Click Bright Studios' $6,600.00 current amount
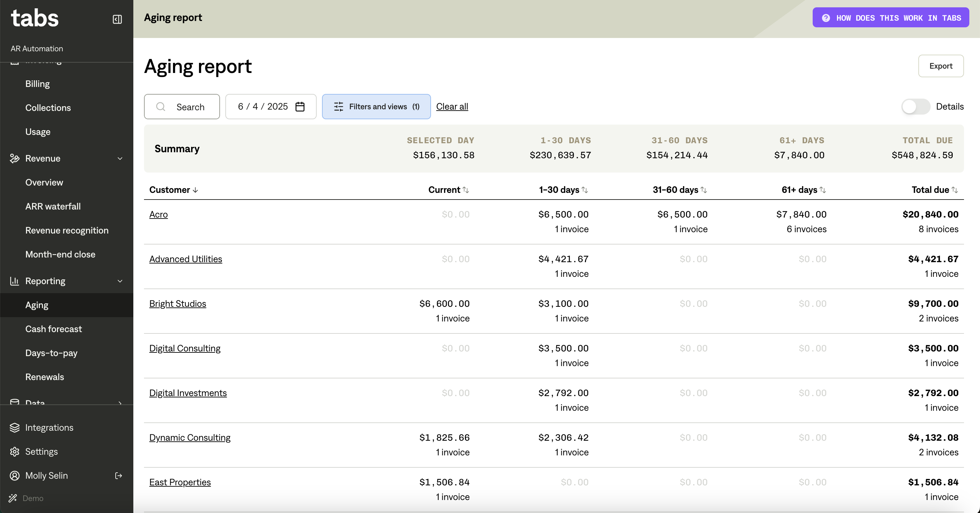Image resolution: width=980 pixels, height=513 pixels. (x=444, y=303)
